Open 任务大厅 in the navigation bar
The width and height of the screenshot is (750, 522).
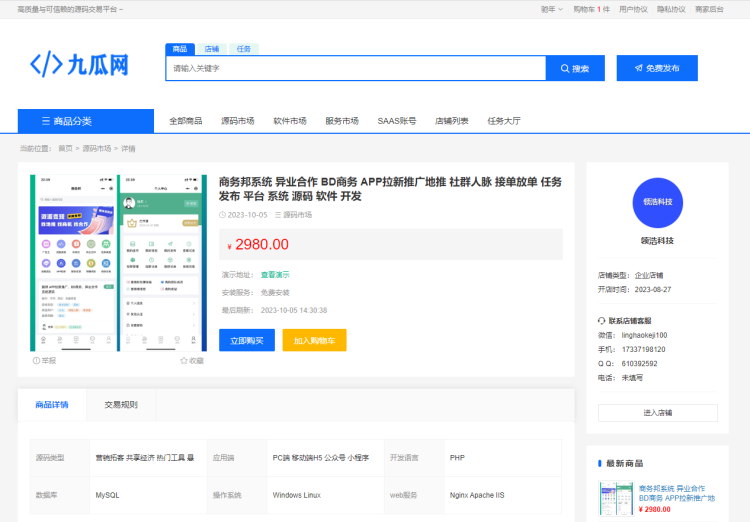click(504, 121)
